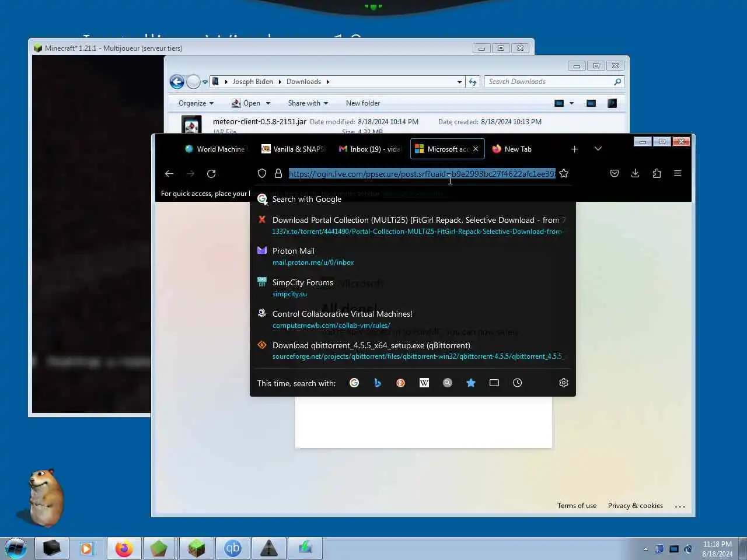Switch to the Inbox (19) Gmail tab
The width and height of the screenshot is (747, 560).
click(x=370, y=149)
